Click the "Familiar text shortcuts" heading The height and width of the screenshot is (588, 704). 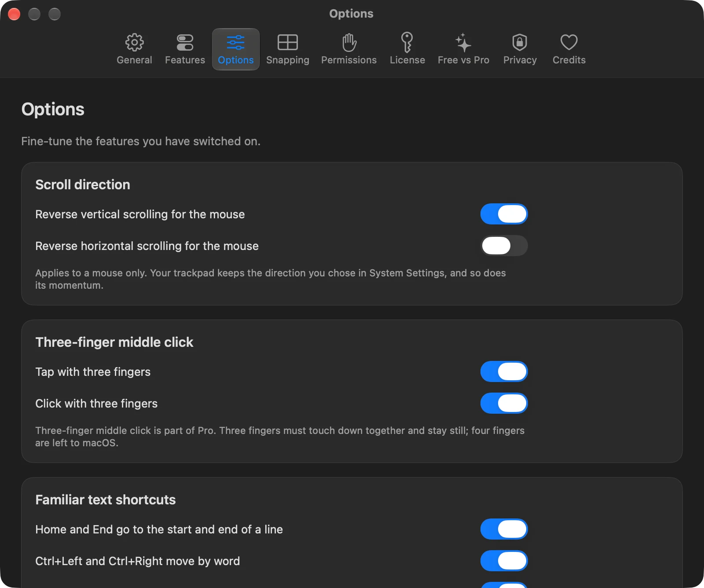[x=106, y=500]
